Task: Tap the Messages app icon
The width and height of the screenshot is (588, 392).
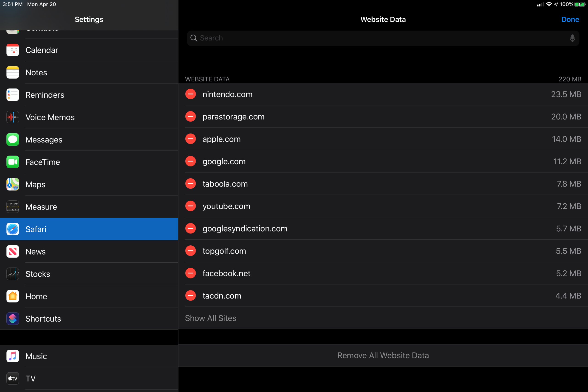Action: point(12,139)
